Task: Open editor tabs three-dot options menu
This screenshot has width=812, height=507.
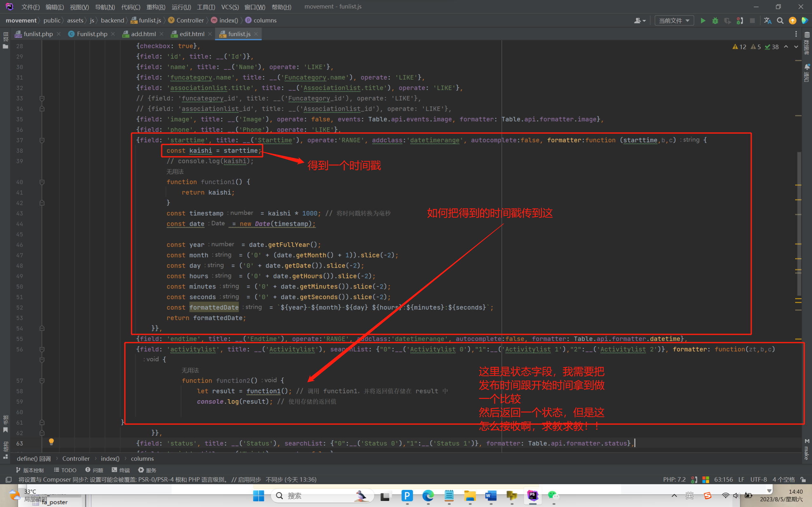Action: coord(796,34)
